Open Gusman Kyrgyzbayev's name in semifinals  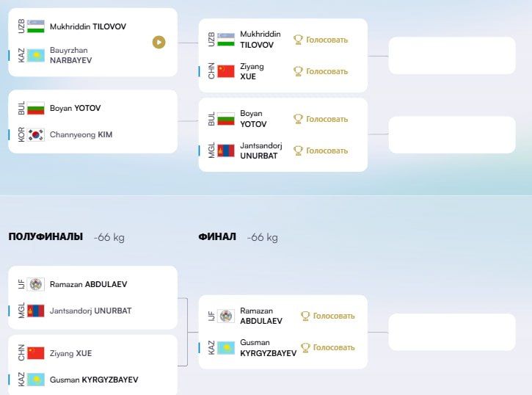(x=94, y=380)
